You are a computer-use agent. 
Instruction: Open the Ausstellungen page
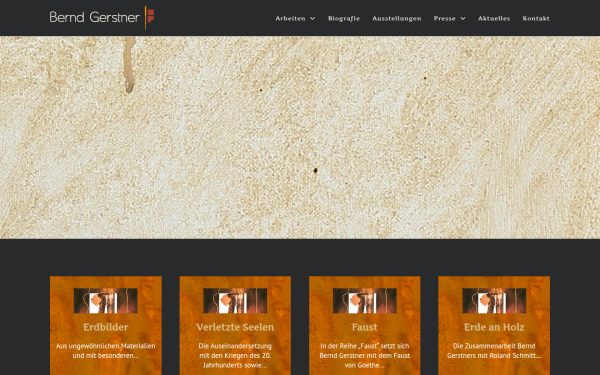396,18
